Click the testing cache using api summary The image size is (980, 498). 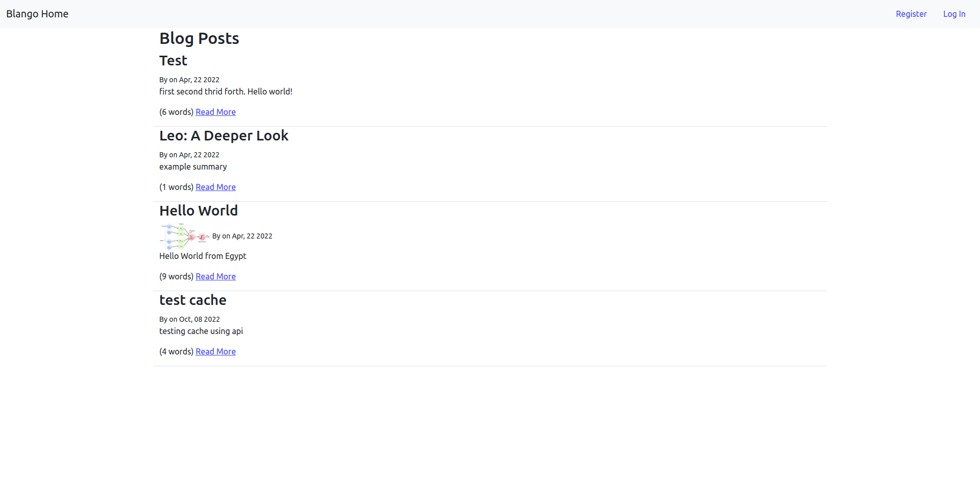201,331
